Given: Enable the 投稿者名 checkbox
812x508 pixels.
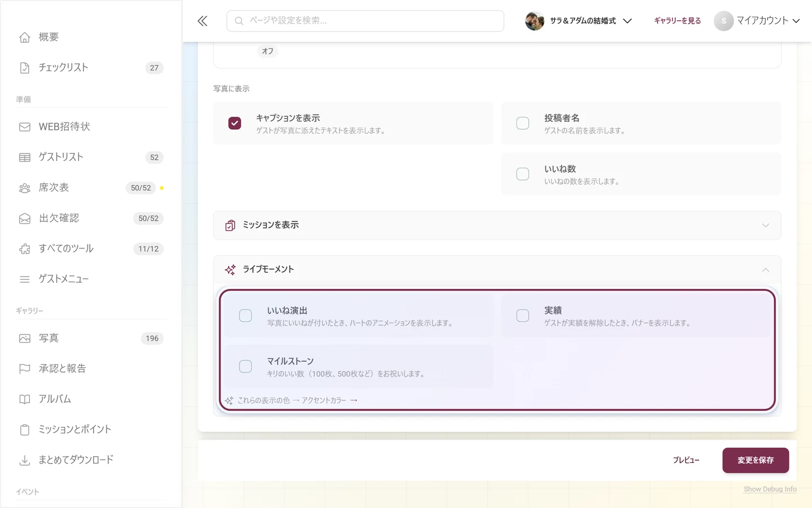Looking at the screenshot, I should click(x=523, y=123).
